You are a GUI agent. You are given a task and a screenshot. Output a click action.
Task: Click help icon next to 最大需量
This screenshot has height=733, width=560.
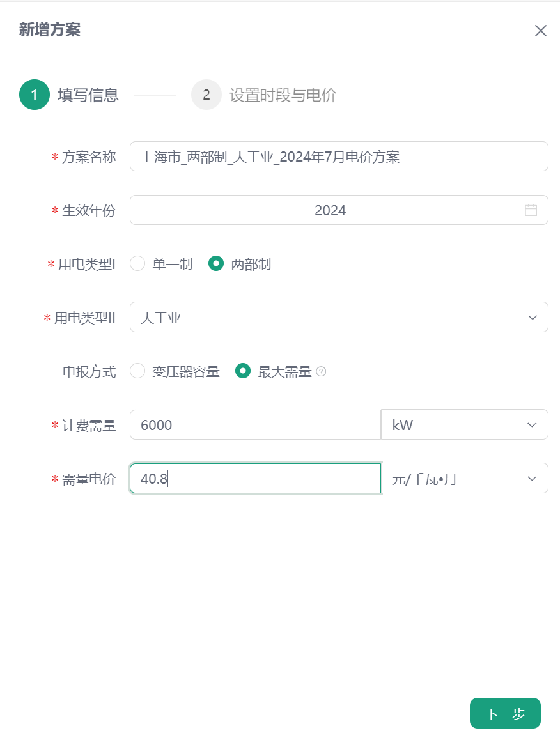[x=322, y=372]
